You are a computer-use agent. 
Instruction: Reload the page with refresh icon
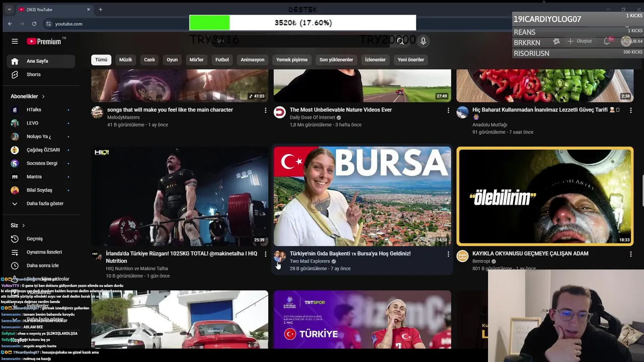34,24
